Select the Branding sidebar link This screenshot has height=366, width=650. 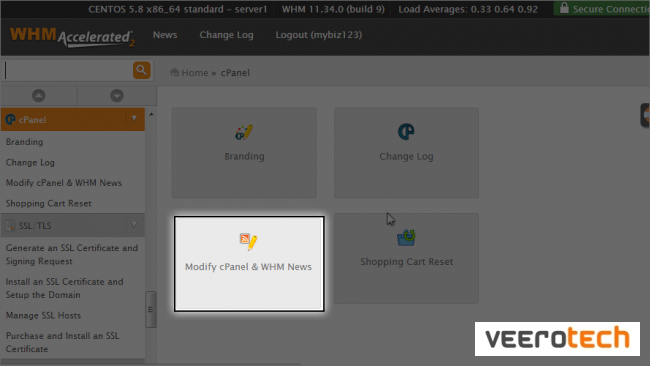pos(24,142)
